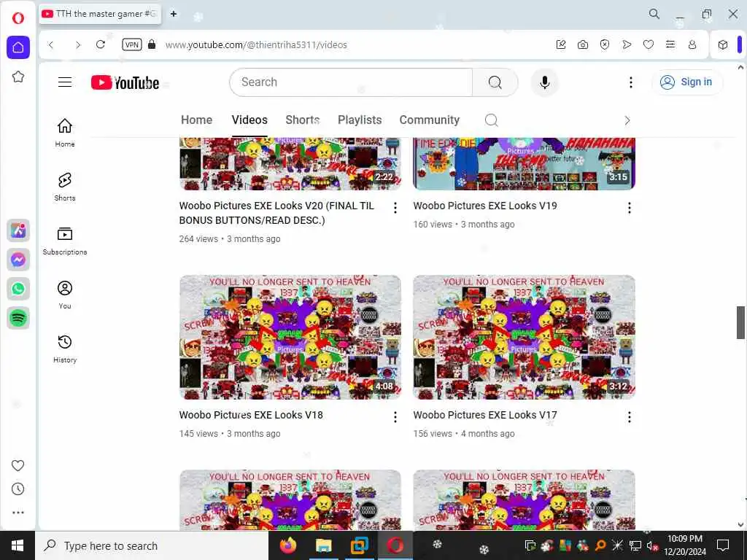The width and height of the screenshot is (747, 560).
Task: Open the send/flow arrow icon
Action: [x=627, y=44]
